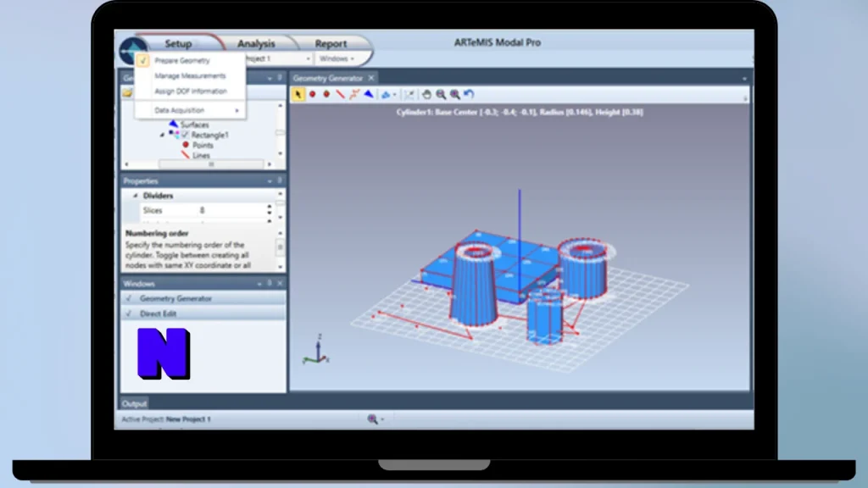Click geometry tree scroll-down arrow
Image resolution: width=868 pixels, height=488 pixels.
[x=280, y=154]
